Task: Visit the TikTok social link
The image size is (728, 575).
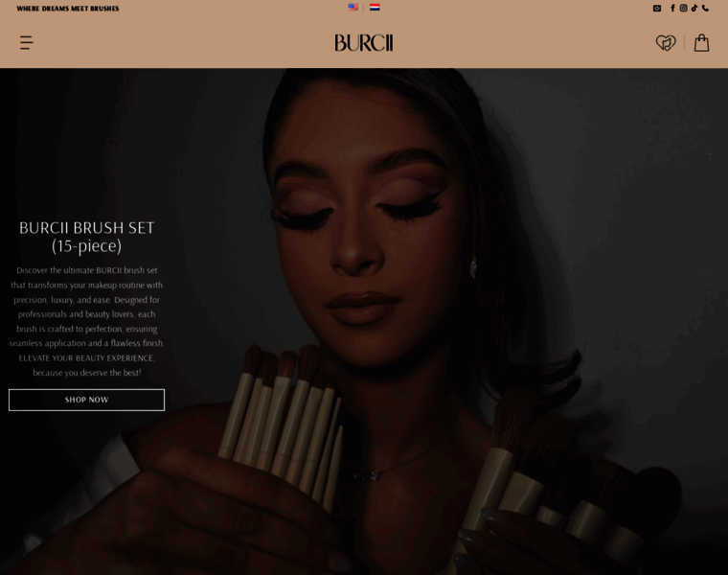Action: (694, 8)
